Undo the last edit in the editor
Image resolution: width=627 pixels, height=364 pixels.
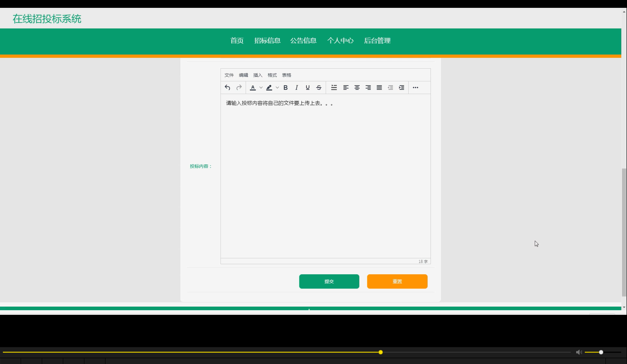point(227,88)
